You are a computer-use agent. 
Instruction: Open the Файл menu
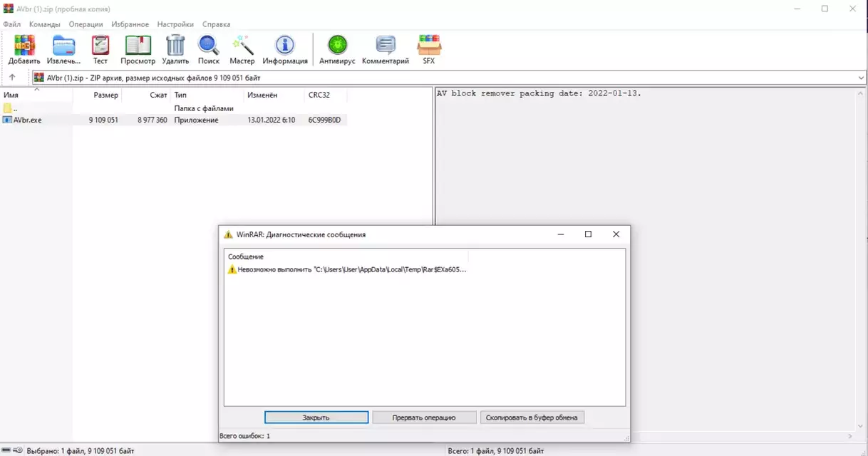click(12, 24)
